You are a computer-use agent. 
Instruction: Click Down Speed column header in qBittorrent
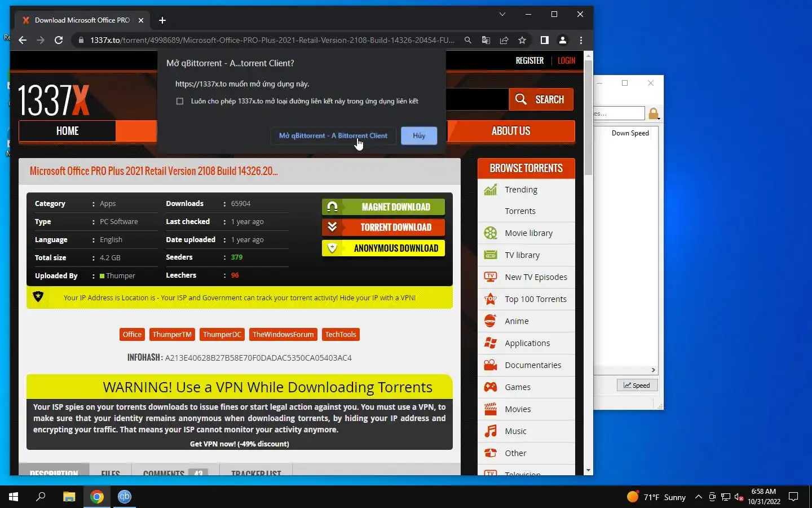630,133
